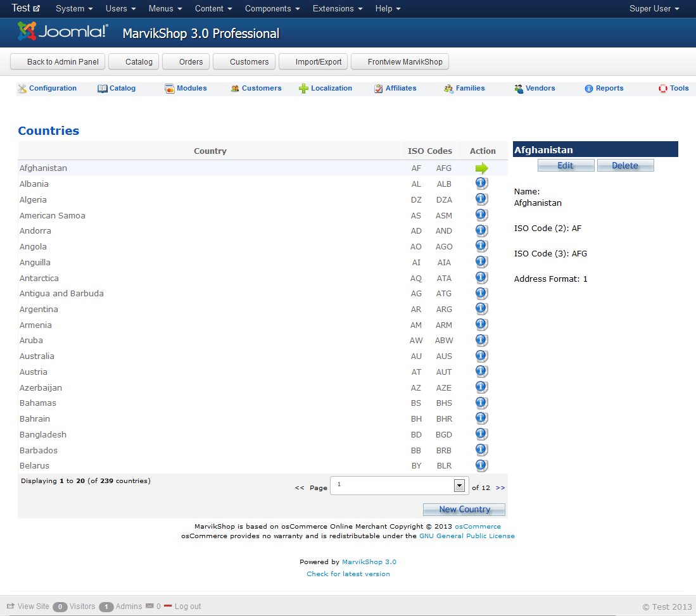
Task: Open the System menu dropdown
Action: [x=74, y=8]
